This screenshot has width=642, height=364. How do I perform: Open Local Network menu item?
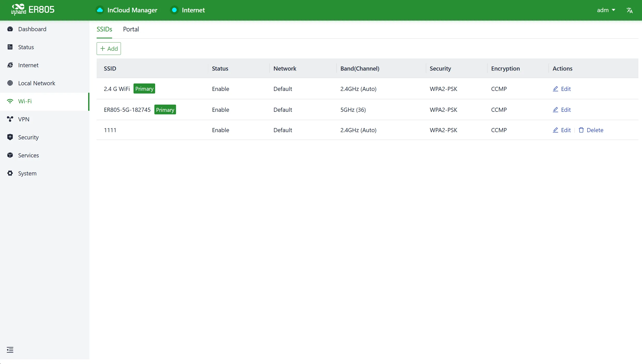click(44, 83)
